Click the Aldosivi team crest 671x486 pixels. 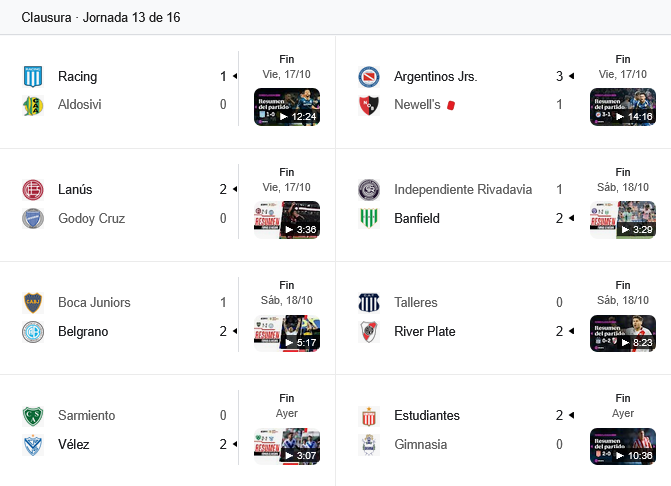(33, 105)
